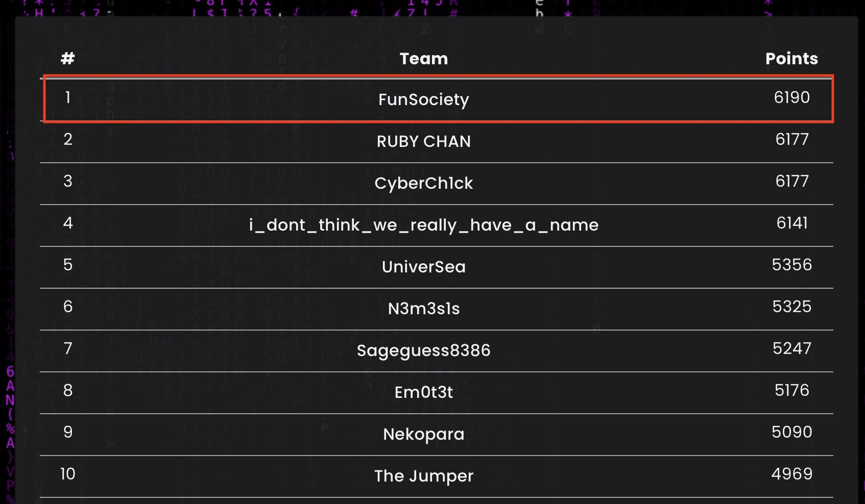Click rank number 7 cell
Viewport: 865px width, 504px height.
click(67, 348)
